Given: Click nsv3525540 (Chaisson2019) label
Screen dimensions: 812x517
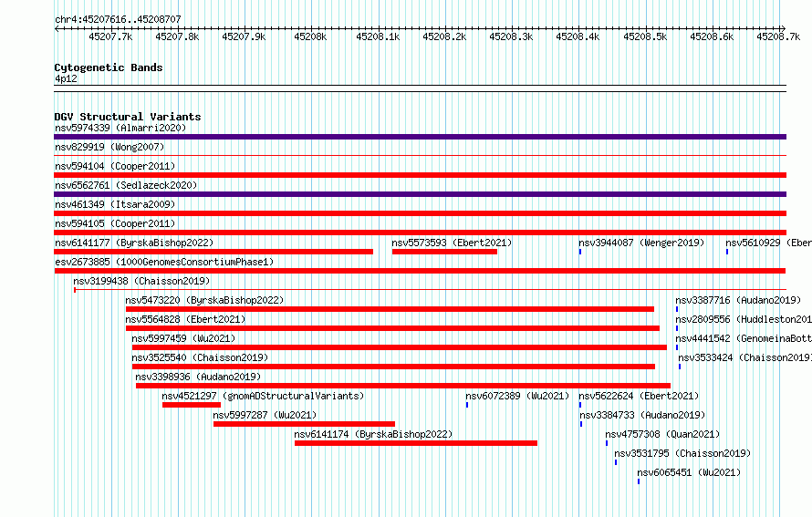Looking at the screenshot, I should (200, 357).
